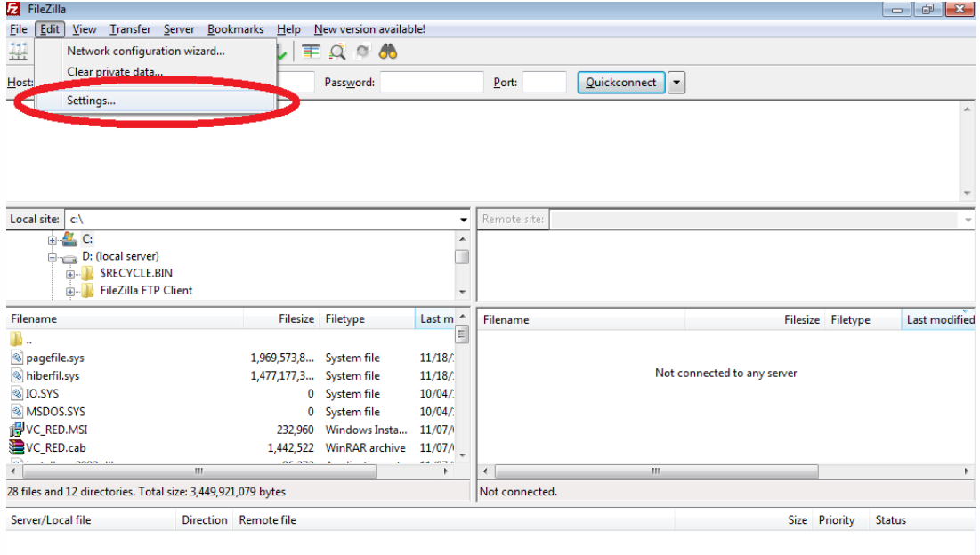Open the Site Manager toolbar icon
This screenshot has height=555, width=980.
pos(18,52)
